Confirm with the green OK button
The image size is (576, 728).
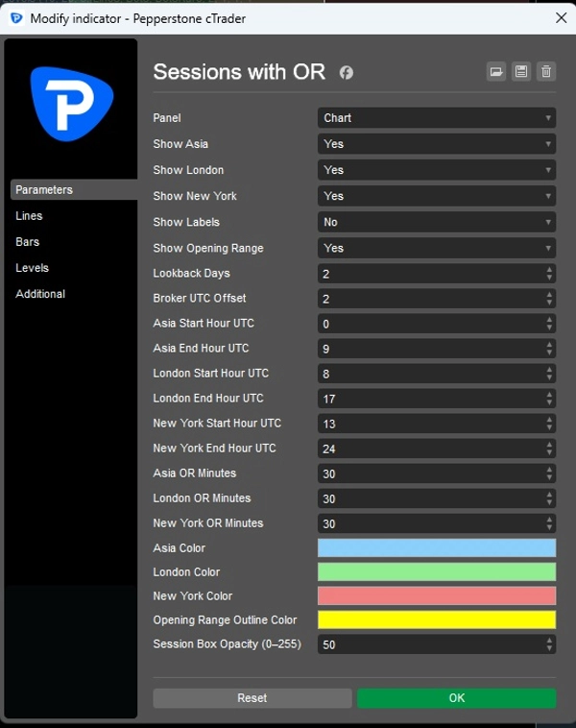[456, 698]
